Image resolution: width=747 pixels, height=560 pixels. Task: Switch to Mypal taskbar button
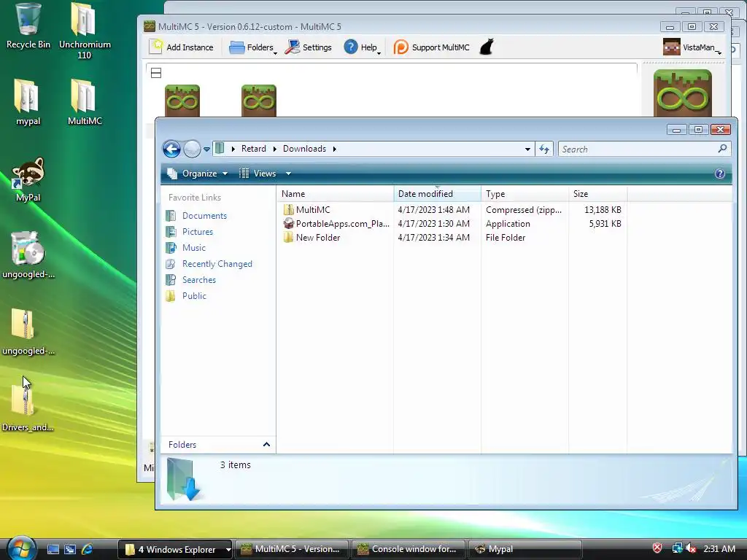(525, 549)
